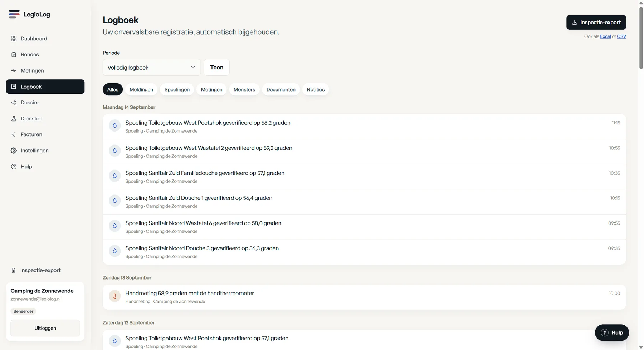Click the Dossier share icon

point(14,103)
